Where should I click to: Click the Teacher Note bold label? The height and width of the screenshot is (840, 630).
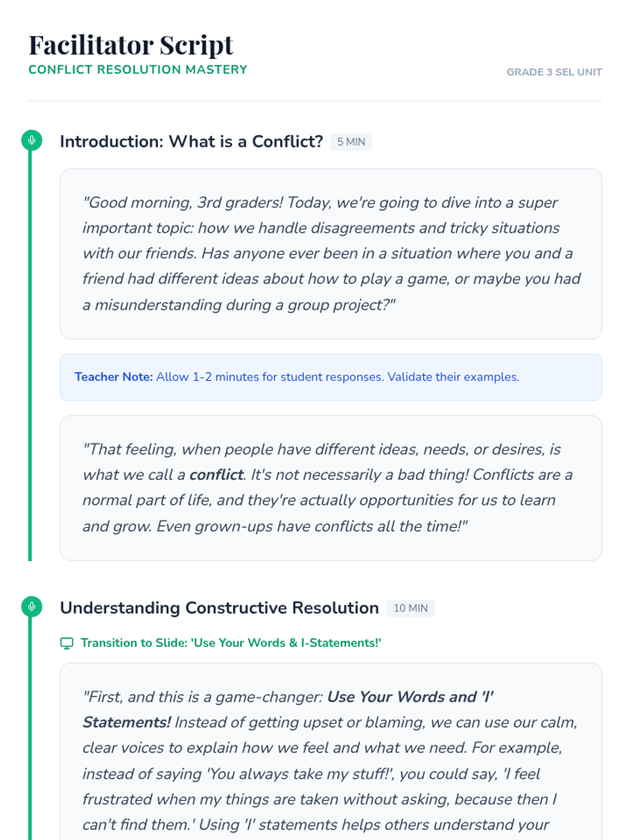(113, 377)
